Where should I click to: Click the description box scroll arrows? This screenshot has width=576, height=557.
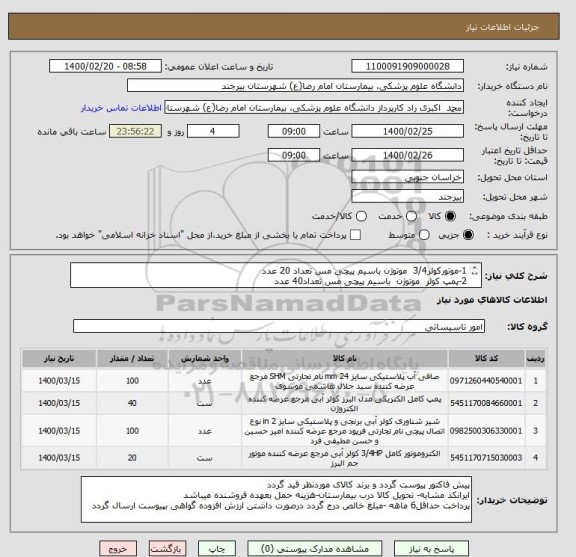click(475, 271)
